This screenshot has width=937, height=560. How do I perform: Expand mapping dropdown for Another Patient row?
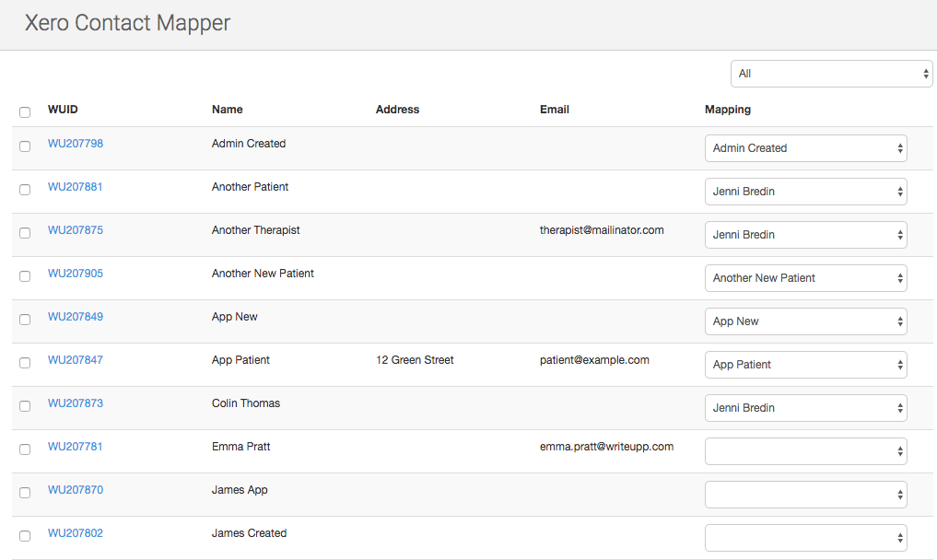point(805,192)
